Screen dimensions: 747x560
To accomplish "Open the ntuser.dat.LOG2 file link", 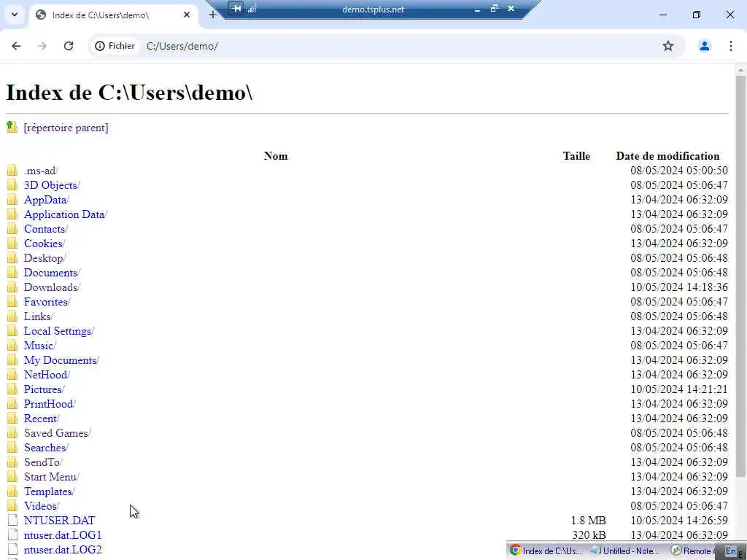I will coord(63,550).
